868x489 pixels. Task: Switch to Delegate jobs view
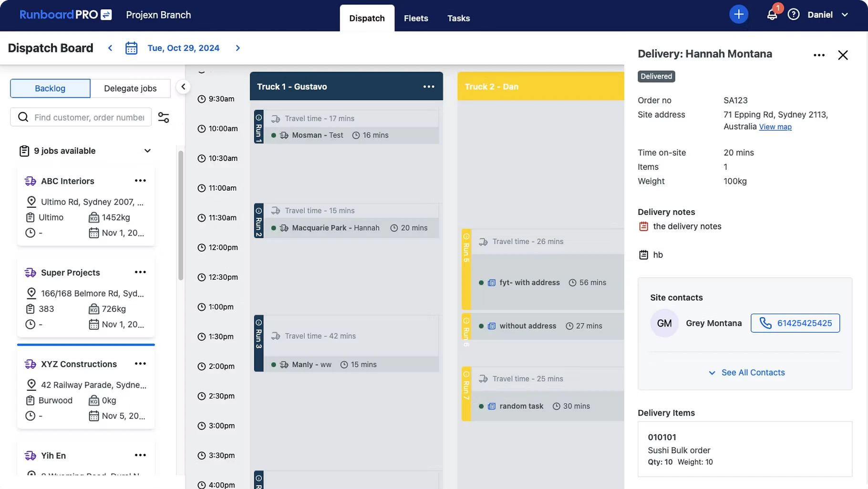(130, 88)
